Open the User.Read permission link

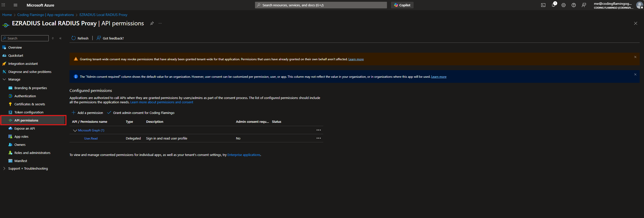(91, 138)
